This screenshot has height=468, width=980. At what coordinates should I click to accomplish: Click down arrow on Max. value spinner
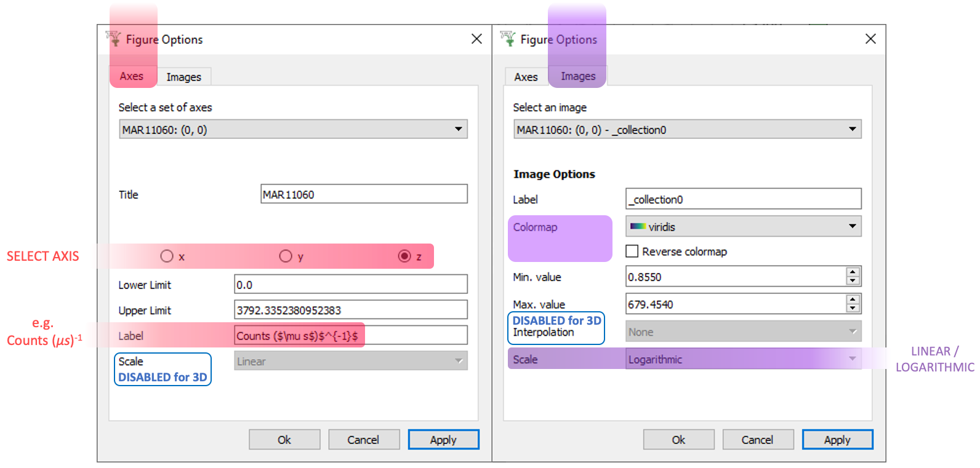853,308
